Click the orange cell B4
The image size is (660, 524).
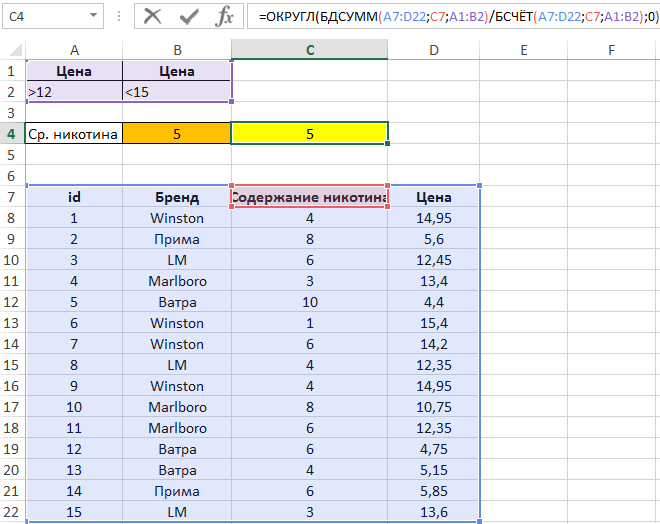pyautogui.click(x=176, y=134)
